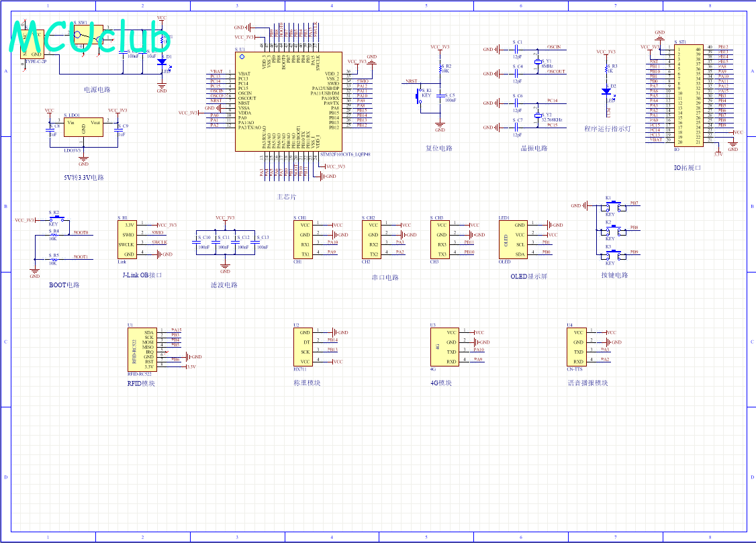
Task: Click the 'OSCOUT' net label by crystal
Action: coord(556,71)
